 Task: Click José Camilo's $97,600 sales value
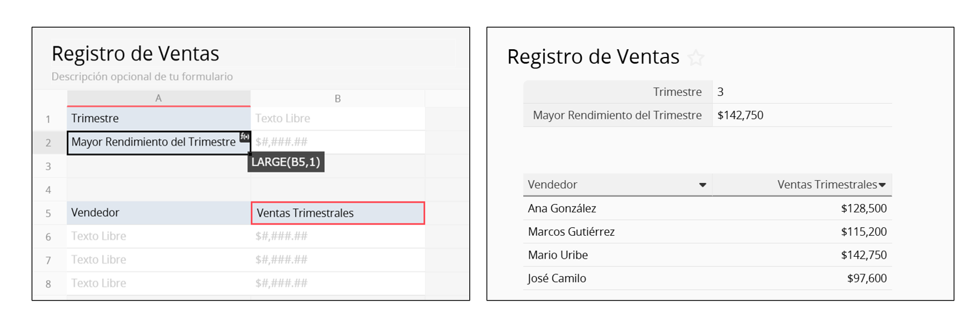point(867,278)
